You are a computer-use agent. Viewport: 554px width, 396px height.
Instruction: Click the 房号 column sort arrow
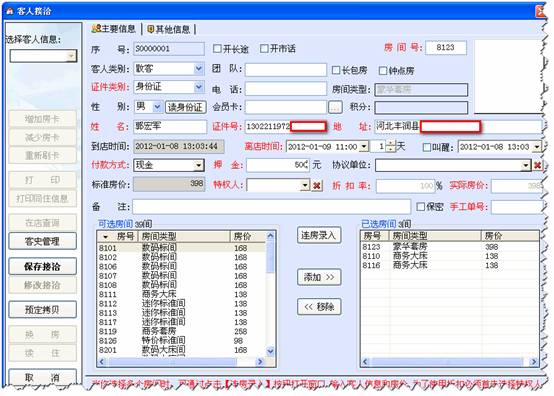point(105,237)
